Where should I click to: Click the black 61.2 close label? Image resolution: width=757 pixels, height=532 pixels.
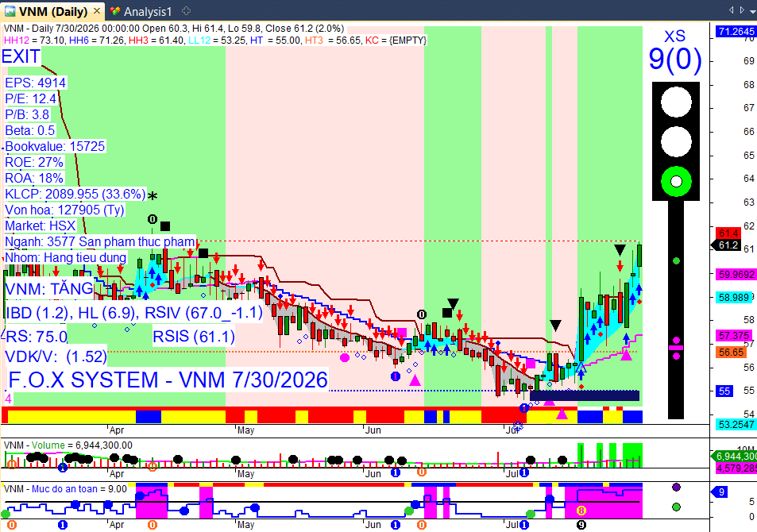coord(728,245)
